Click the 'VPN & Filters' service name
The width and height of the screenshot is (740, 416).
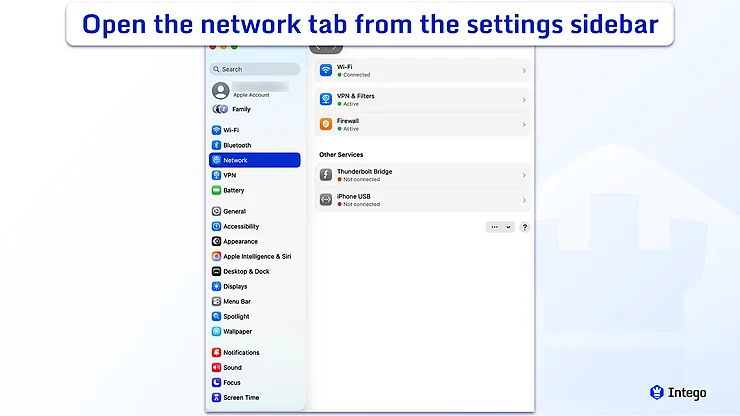(x=355, y=96)
